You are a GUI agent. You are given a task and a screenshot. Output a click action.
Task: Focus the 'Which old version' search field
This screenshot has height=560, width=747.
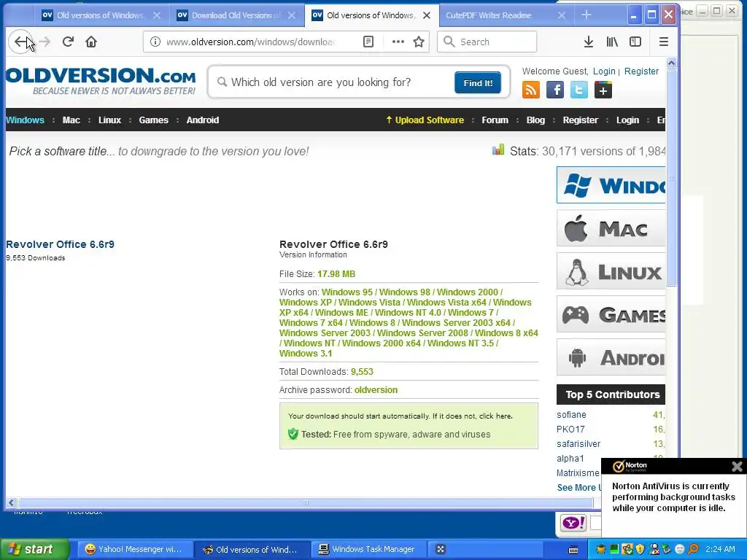tap(333, 82)
